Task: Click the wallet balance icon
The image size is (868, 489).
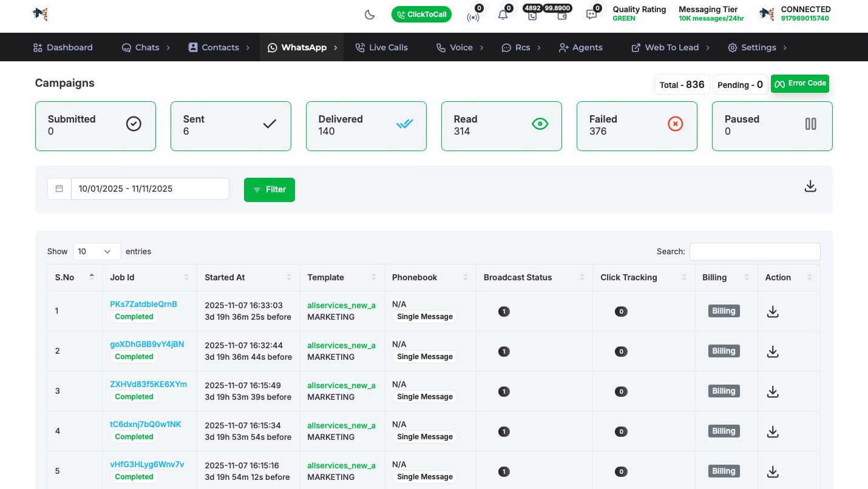Action: tap(561, 16)
